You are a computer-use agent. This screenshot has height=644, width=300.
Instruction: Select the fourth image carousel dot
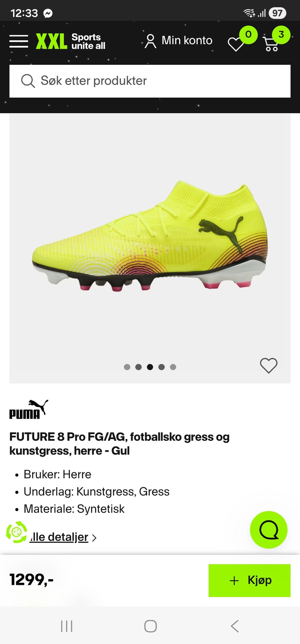162,367
